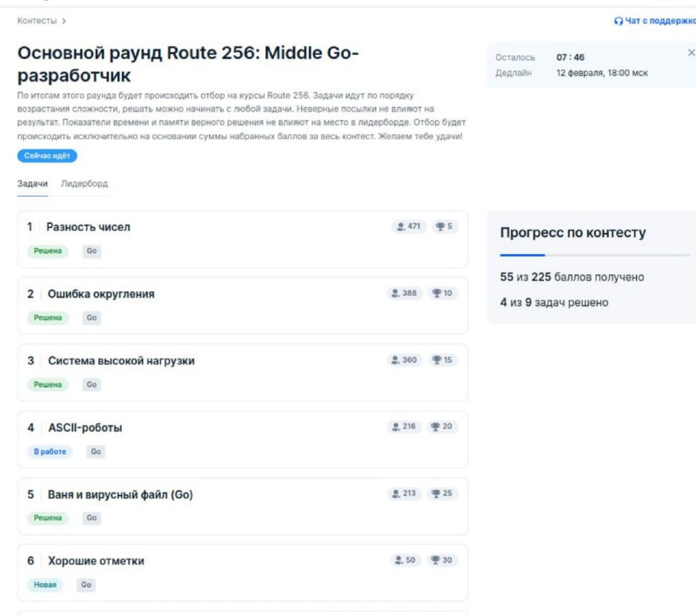Click the trophy icon with 25 points
This screenshot has width=696, height=616.
point(436,493)
